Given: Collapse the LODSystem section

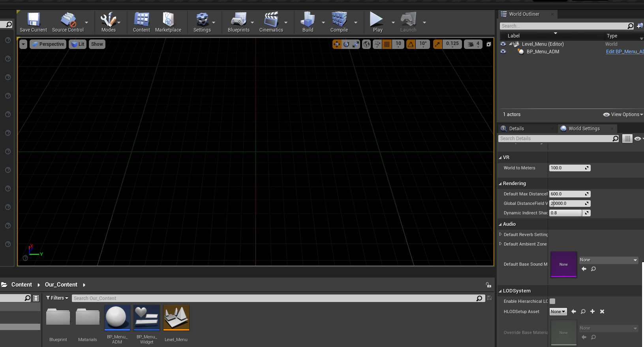Looking at the screenshot, I should tap(500, 291).
